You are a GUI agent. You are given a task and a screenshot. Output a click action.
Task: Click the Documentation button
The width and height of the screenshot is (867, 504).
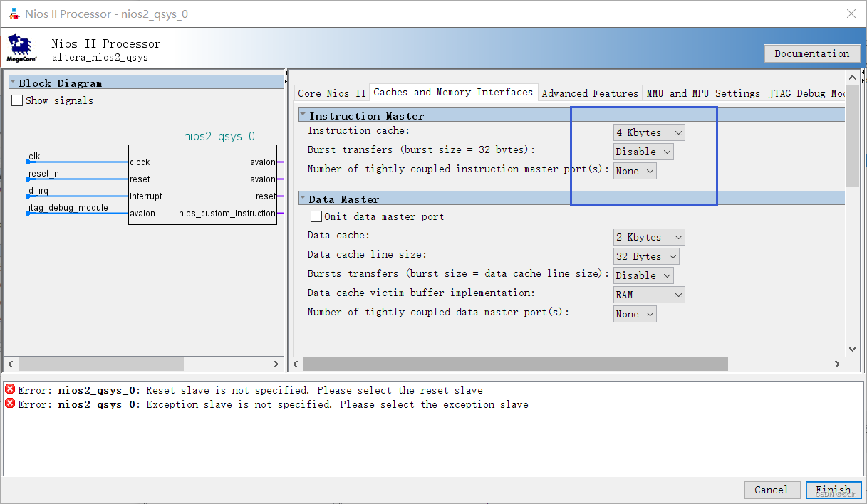811,53
